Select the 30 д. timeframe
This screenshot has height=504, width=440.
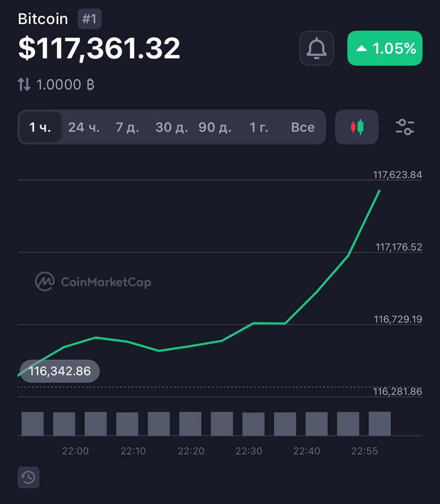[x=171, y=127]
